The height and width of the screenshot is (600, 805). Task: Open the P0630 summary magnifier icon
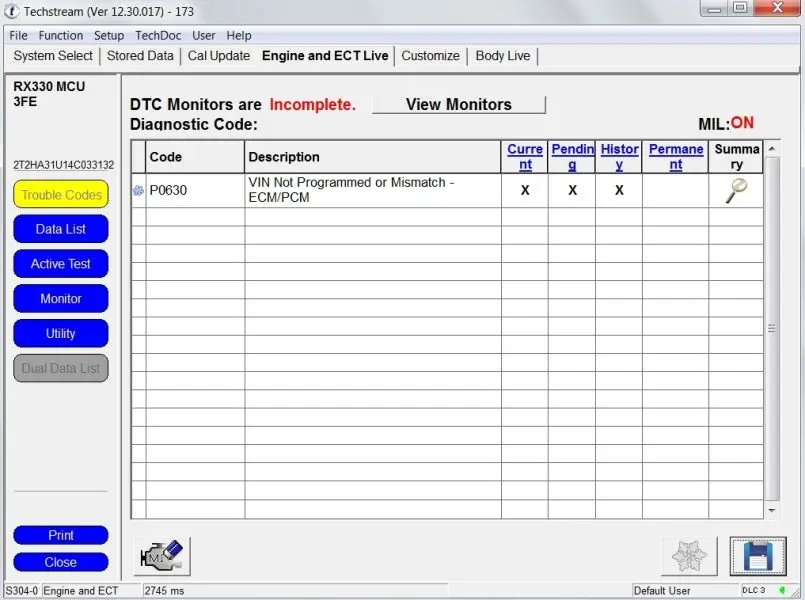(x=736, y=190)
